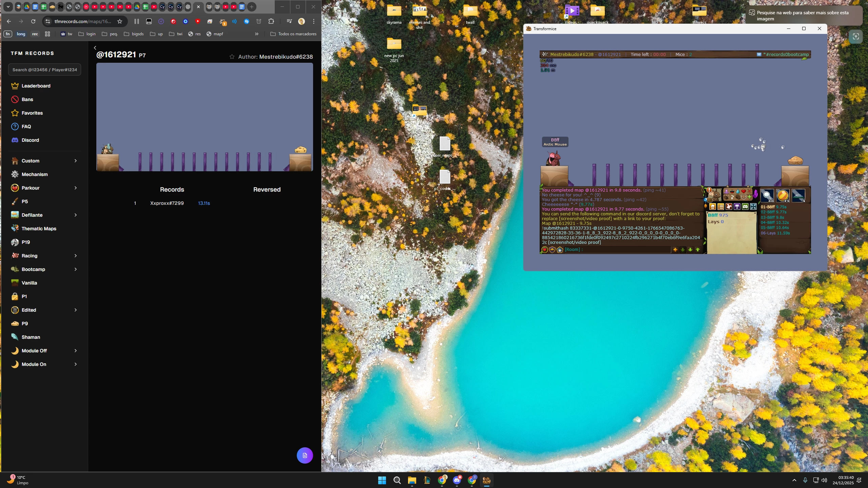Click the purple floating document button
The height and width of the screenshot is (488, 868).
tap(305, 455)
